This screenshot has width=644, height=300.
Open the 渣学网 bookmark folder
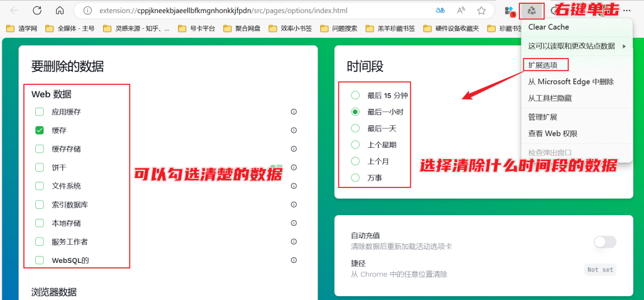(x=23, y=29)
